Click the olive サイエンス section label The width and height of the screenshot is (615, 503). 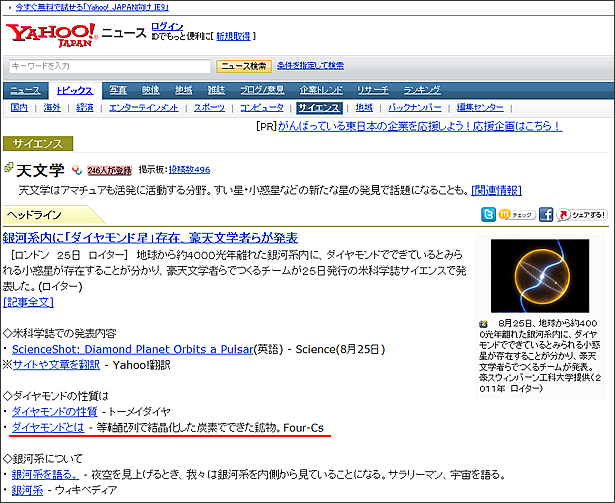(x=38, y=144)
